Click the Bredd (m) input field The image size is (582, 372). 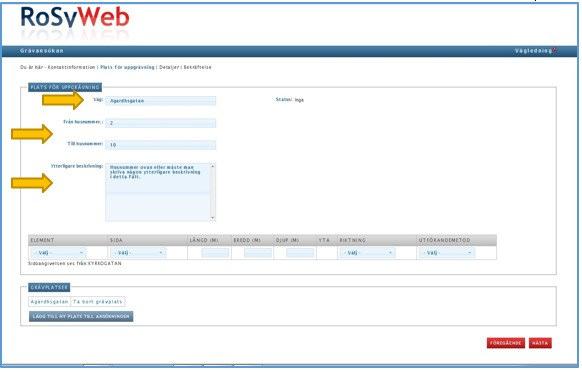258,253
